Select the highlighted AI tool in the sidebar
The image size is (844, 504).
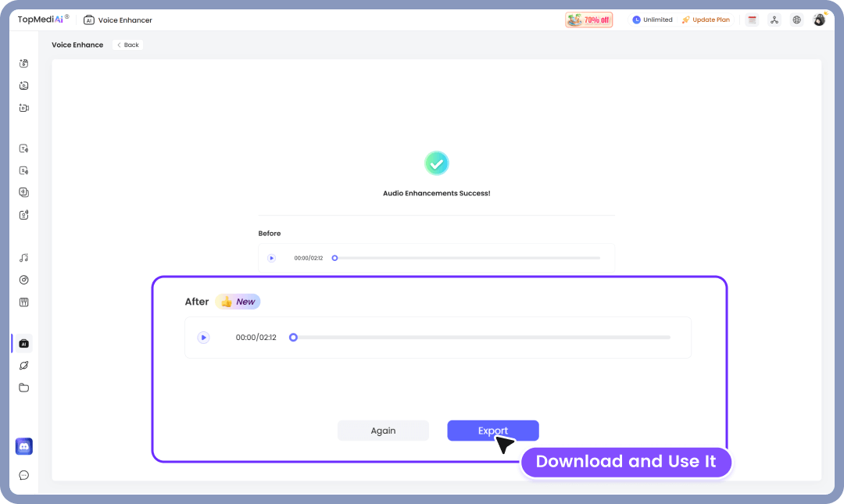click(23, 343)
